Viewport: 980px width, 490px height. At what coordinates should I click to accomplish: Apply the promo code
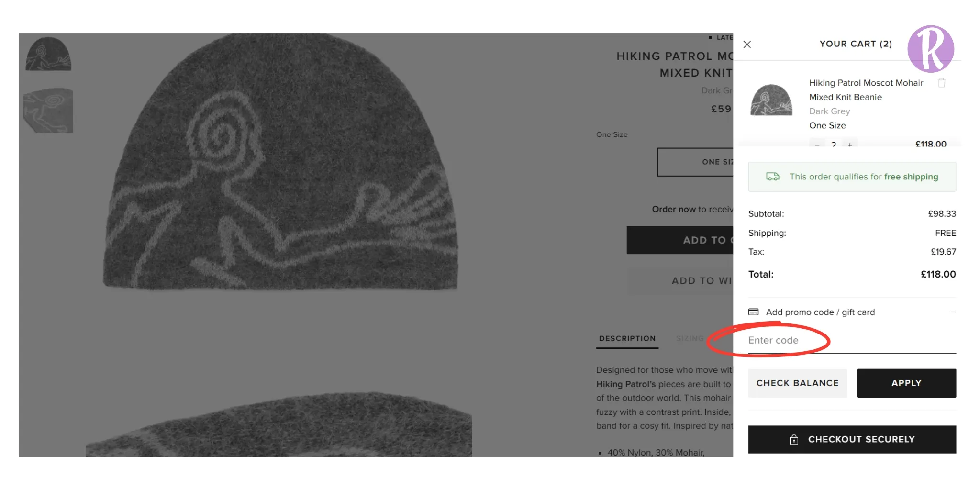coord(906,383)
